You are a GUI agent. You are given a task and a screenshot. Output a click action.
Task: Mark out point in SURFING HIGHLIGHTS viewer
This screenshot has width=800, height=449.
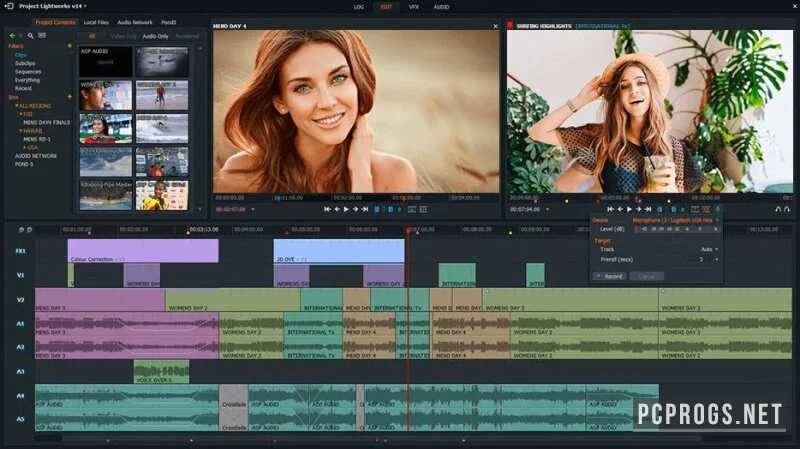click(674, 209)
